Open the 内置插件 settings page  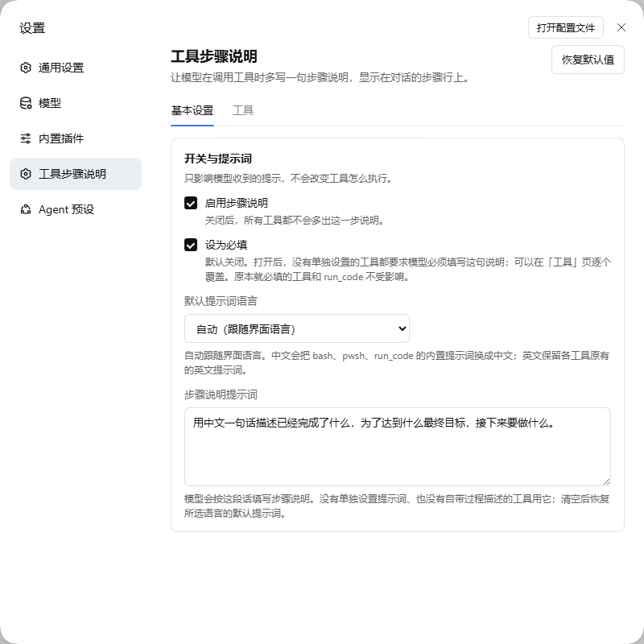(x=76, y=138)
